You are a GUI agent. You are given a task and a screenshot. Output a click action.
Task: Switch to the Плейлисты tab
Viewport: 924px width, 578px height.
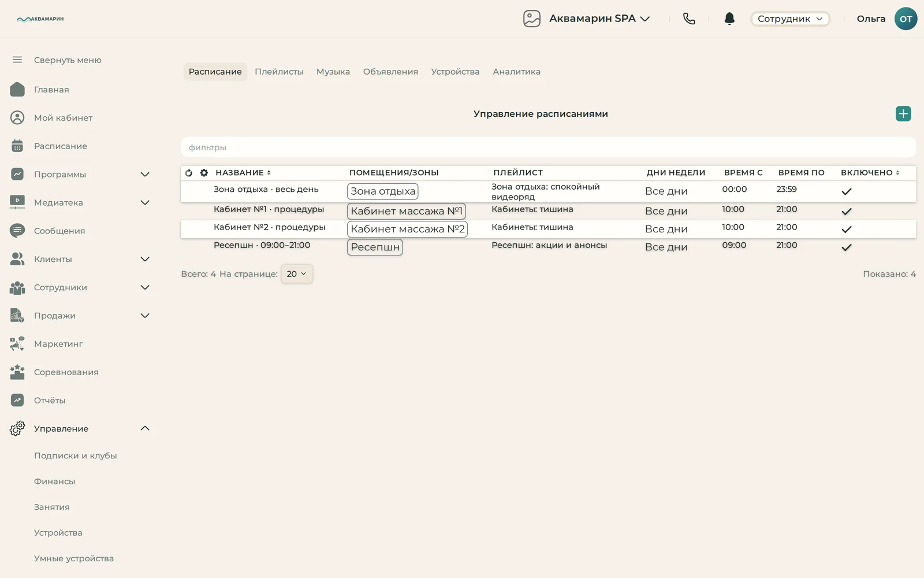pos(279,72)
